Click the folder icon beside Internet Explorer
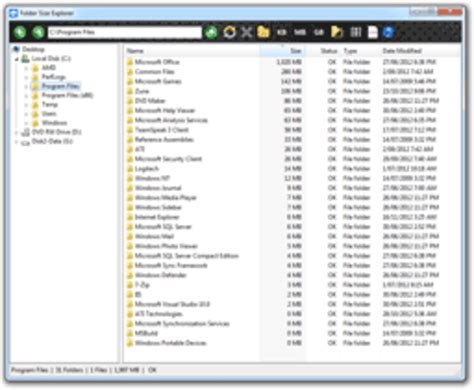This screenshot has width=474, height=390. tap(130, 217)
